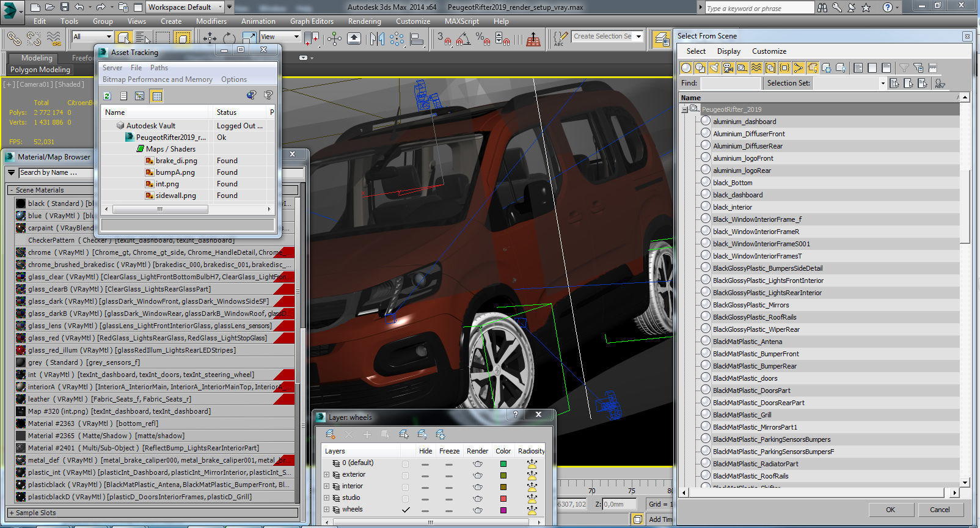Switch to the Modeling ribbon tab
Image resolution: width=980 pixels, height=528 pixels.
pos(37,58)
